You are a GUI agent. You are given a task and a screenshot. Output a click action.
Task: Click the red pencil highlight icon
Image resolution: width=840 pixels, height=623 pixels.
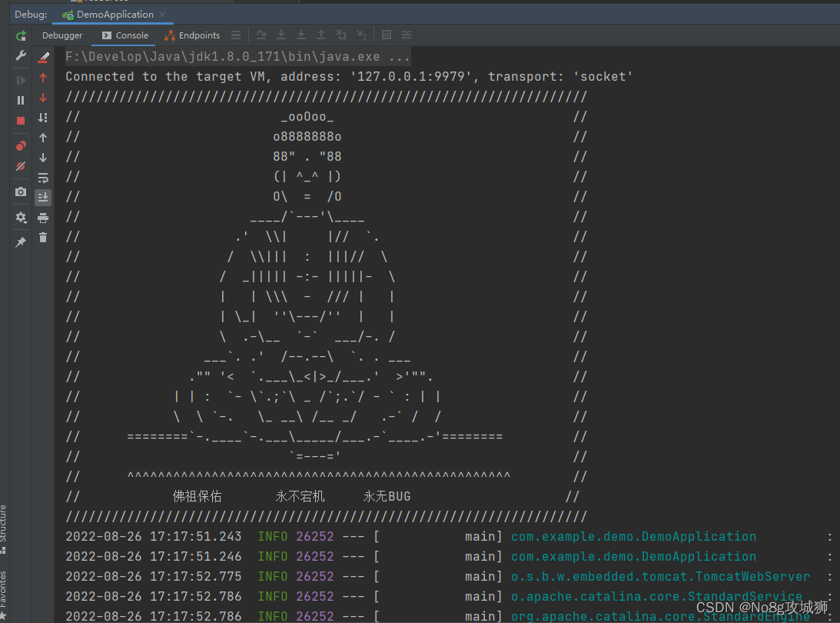click(x=43, y=57)
